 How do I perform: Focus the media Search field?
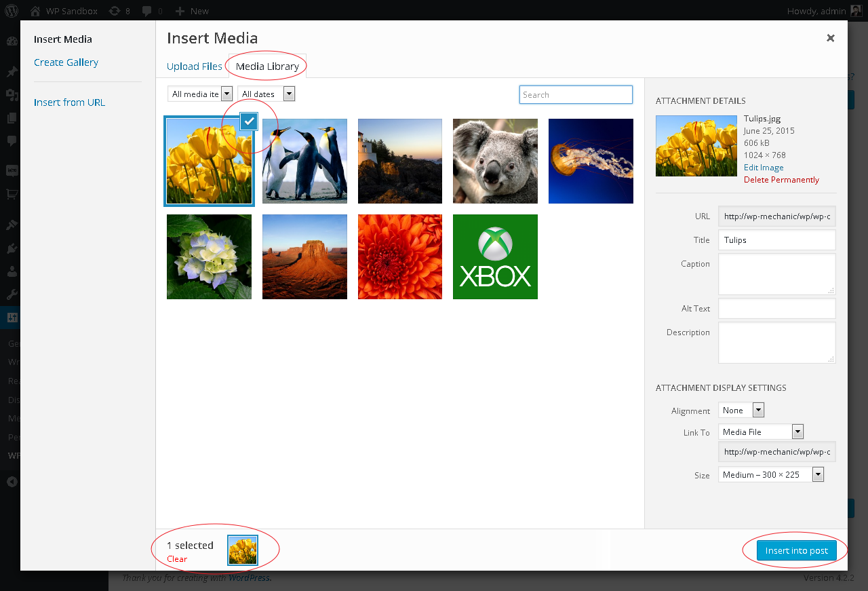[x=576, y=94]
